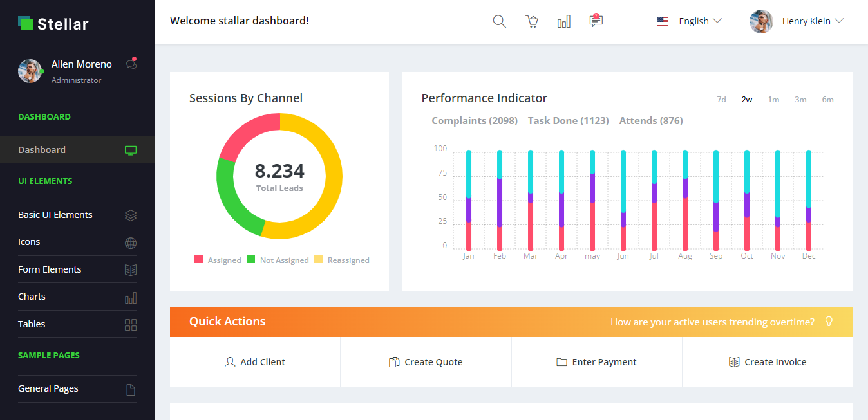Open the bar chart icon in navbar

click(x=563, y=21)
